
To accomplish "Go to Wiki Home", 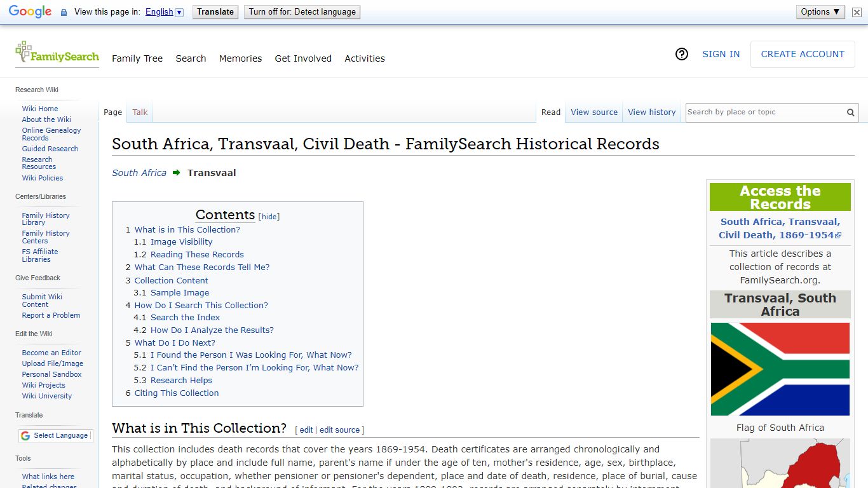I will [x=40, y=109].
